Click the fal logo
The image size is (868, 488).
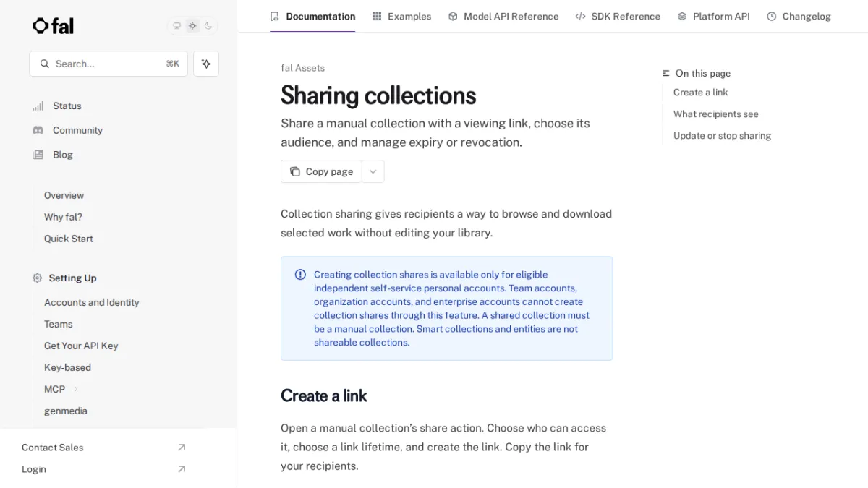pyautogui.click(x=53, y=26)
